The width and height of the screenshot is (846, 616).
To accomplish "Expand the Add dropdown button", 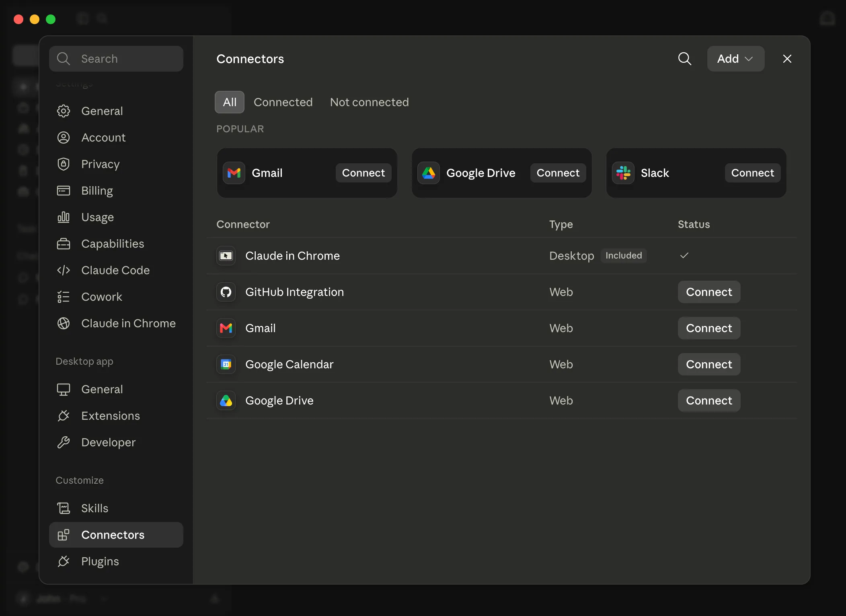I will coord(735,59).
